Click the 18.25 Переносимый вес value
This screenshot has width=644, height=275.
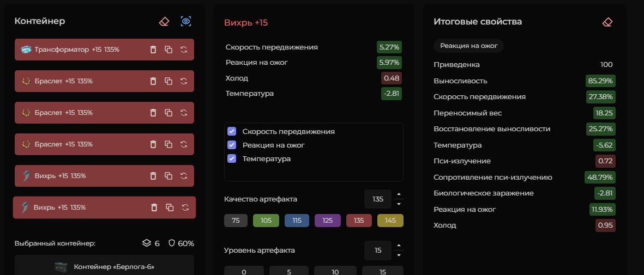604,113
